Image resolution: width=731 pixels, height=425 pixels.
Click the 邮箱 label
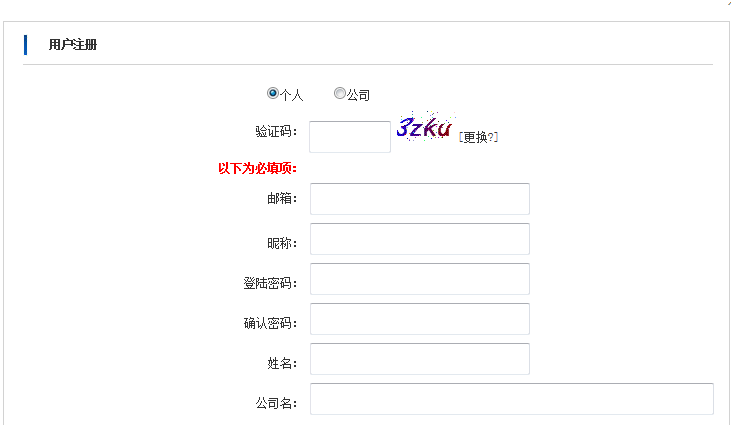pos(282,199)
